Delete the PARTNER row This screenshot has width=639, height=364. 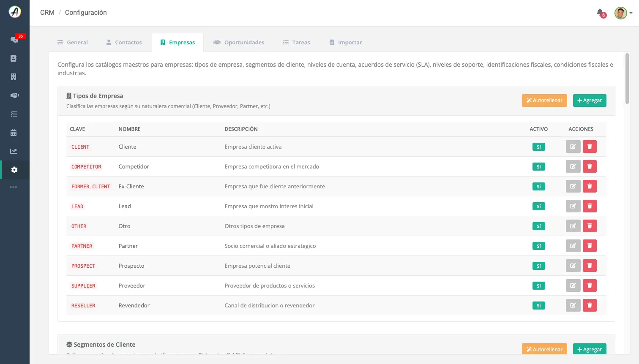590,246
